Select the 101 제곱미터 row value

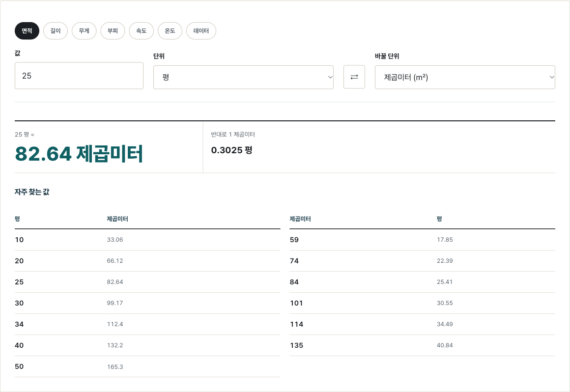point(296,303)
